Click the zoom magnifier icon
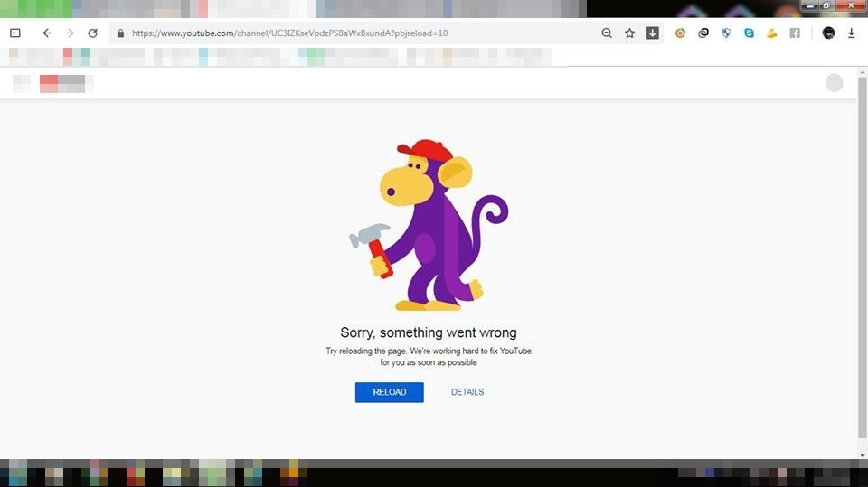This screenshot has height=487, width=868. [x=607, y=33]
